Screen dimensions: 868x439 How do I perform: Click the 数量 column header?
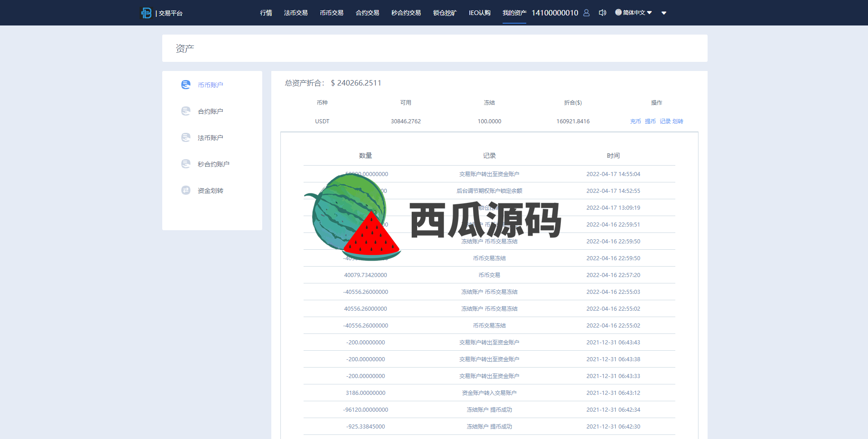365,156
